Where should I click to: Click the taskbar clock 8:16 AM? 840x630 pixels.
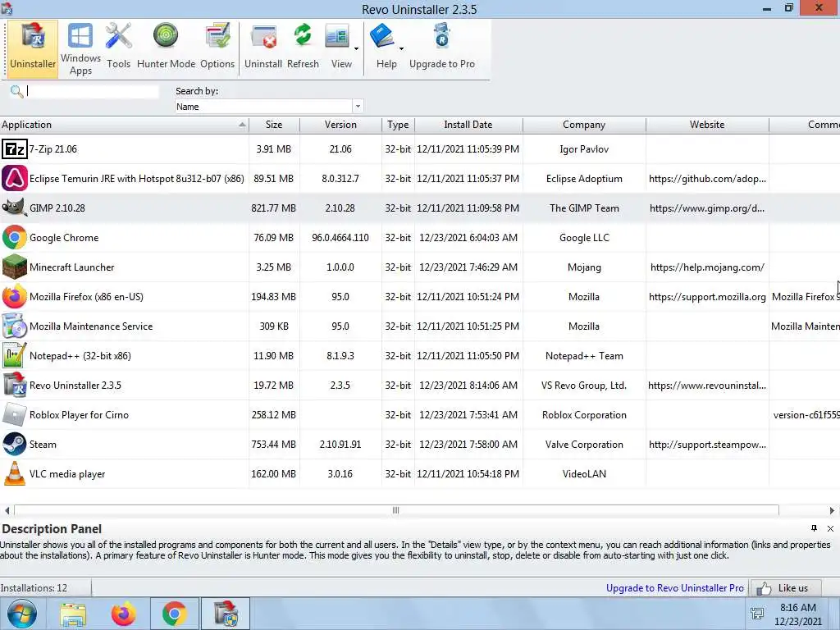[x=797, y=608]
